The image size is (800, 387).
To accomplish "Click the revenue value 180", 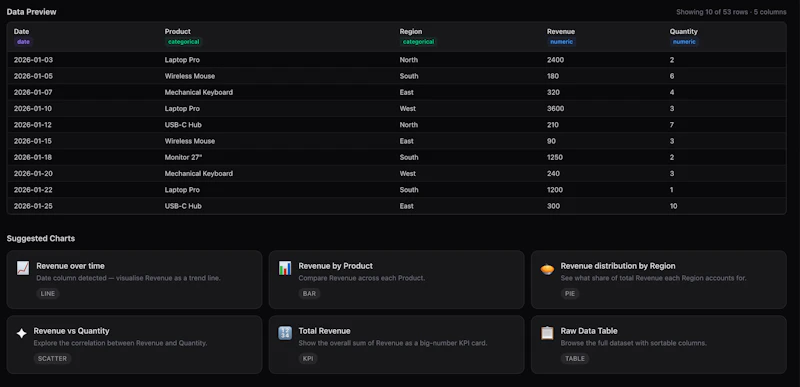I will pos(553,76).
